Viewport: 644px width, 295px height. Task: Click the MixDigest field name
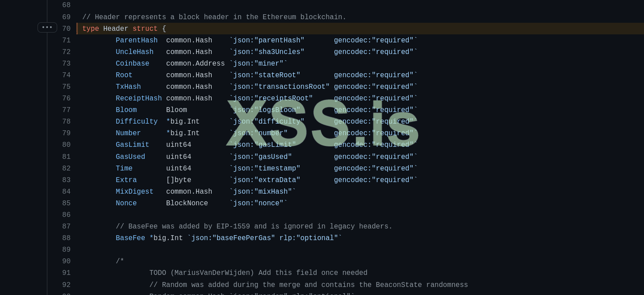134,192
